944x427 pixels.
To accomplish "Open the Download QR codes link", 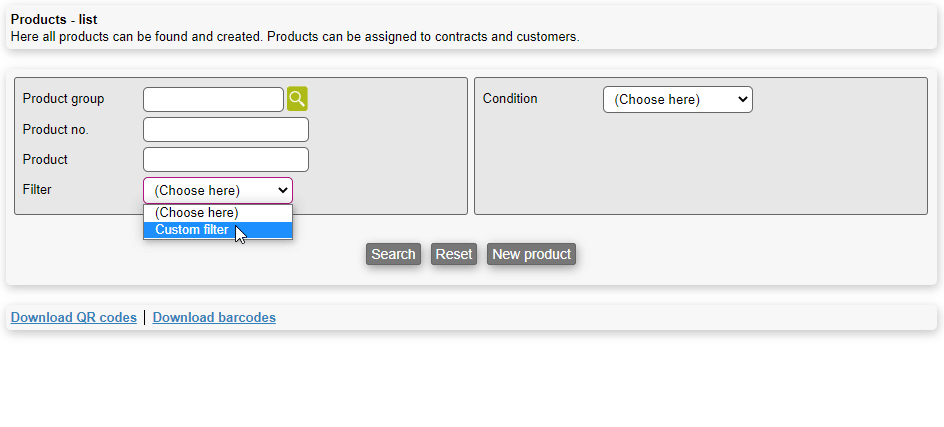I will (x=73, y=317).
